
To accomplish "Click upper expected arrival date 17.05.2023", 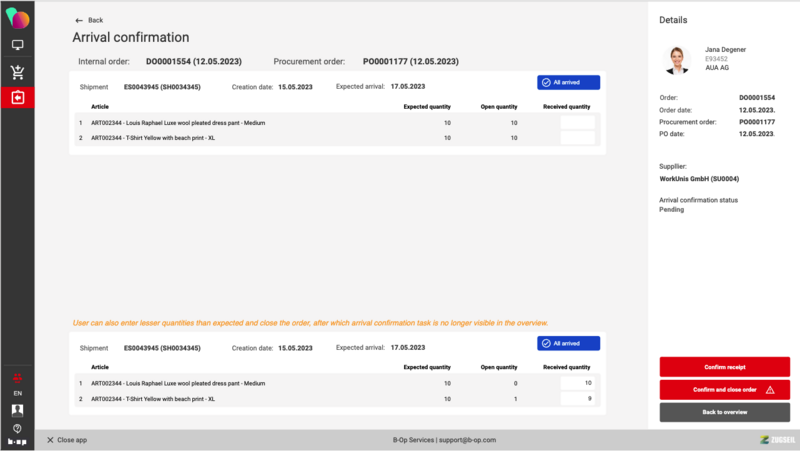I will tap(408, 87).
